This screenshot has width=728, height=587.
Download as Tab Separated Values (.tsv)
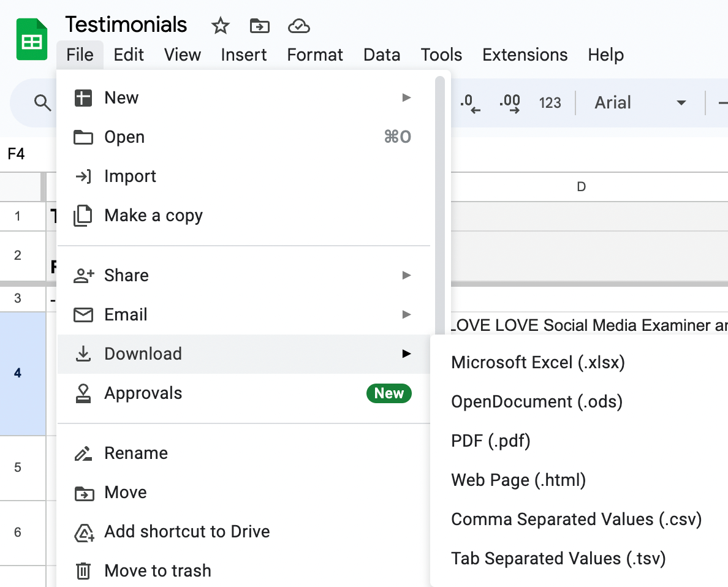[579, 559]
